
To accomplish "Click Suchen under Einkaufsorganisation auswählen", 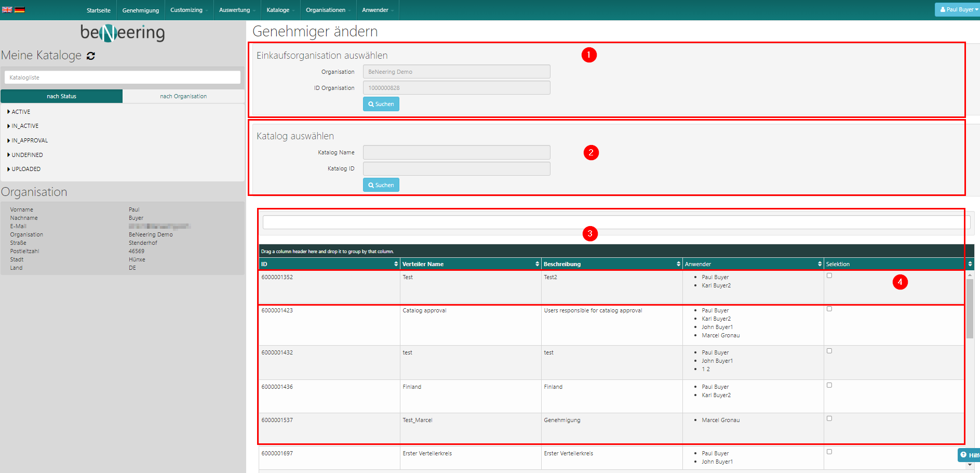I will pyautogui.click(x=381, y=104).
